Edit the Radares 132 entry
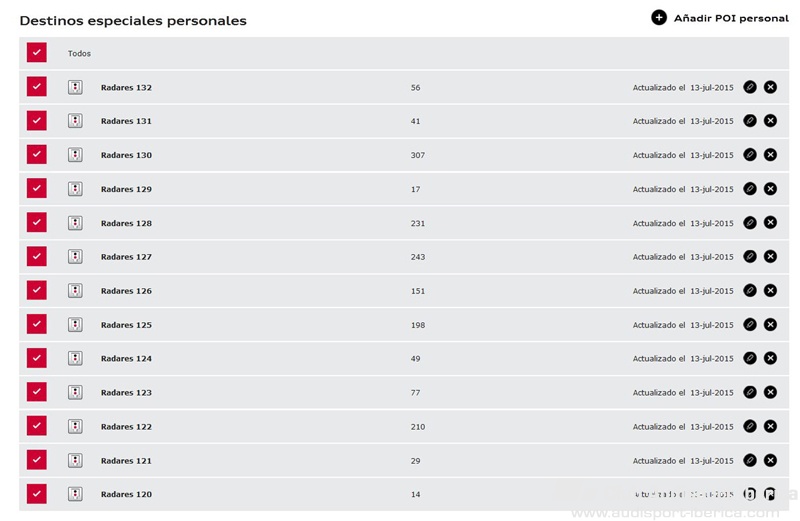This screenshot has width=800, height=521. (x=749, y=87)
